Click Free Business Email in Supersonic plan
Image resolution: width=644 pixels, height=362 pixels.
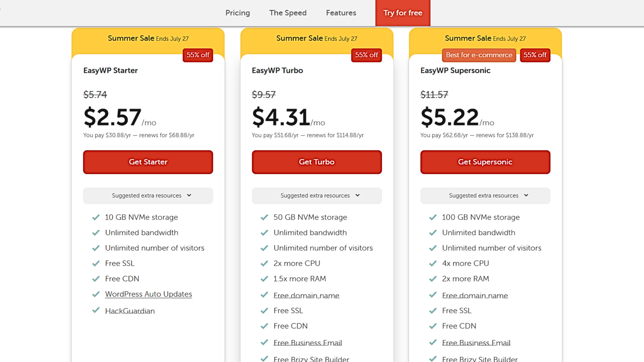tap(476, 343)
